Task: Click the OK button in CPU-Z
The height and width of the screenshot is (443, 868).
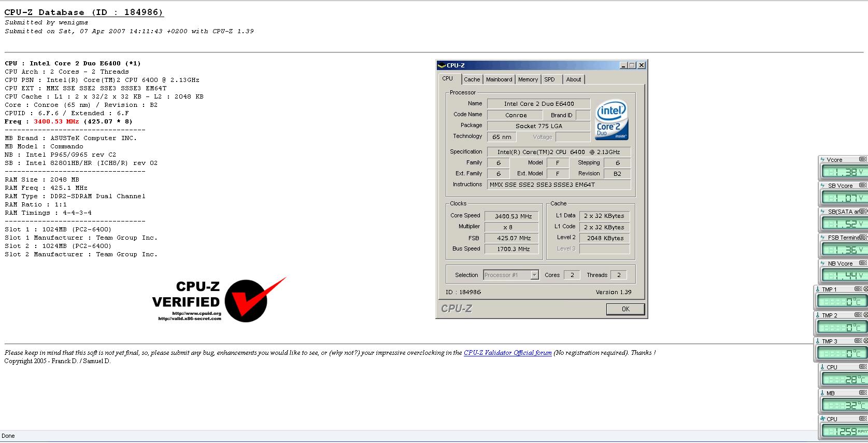Action: tap(625, 309)
